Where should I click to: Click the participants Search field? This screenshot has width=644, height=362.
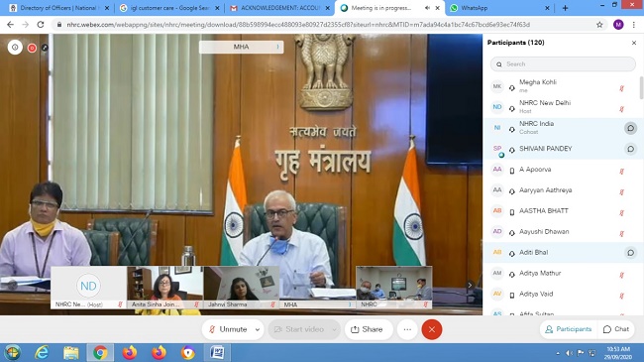coord(563,64)
